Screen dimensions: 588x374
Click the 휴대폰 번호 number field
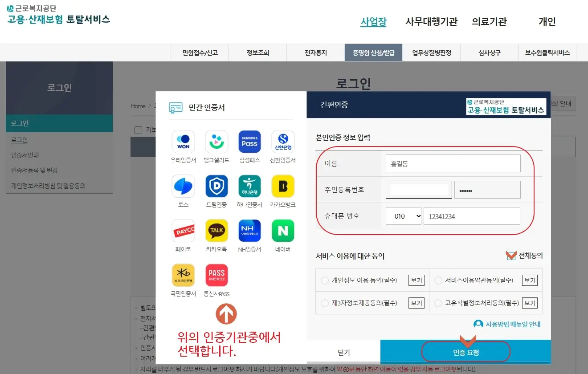472,216
